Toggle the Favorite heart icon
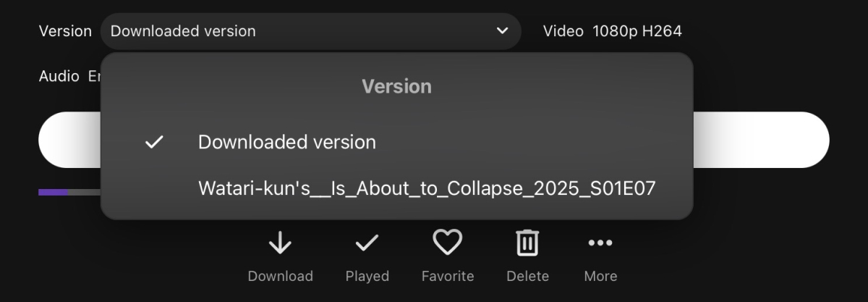The height and width of the screenshot is (302, 868). click(447, 243)
